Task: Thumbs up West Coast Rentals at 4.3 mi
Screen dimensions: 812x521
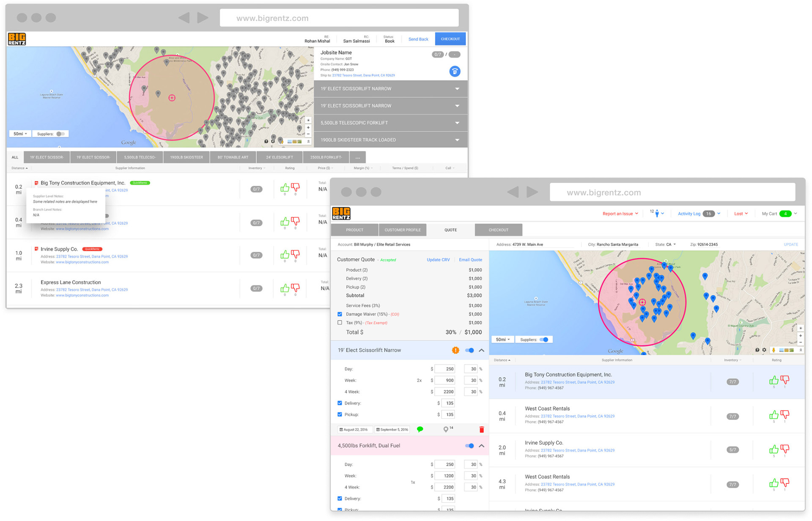Action: coord(774,483)
